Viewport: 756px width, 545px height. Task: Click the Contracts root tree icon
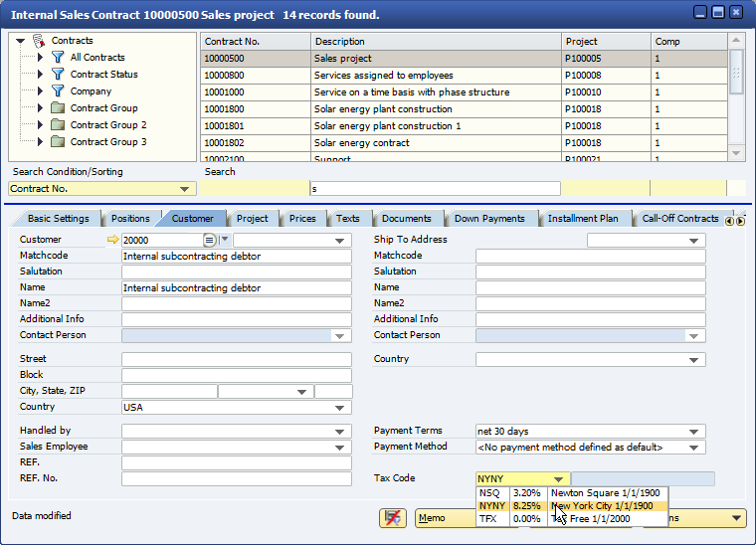point(39,41)
